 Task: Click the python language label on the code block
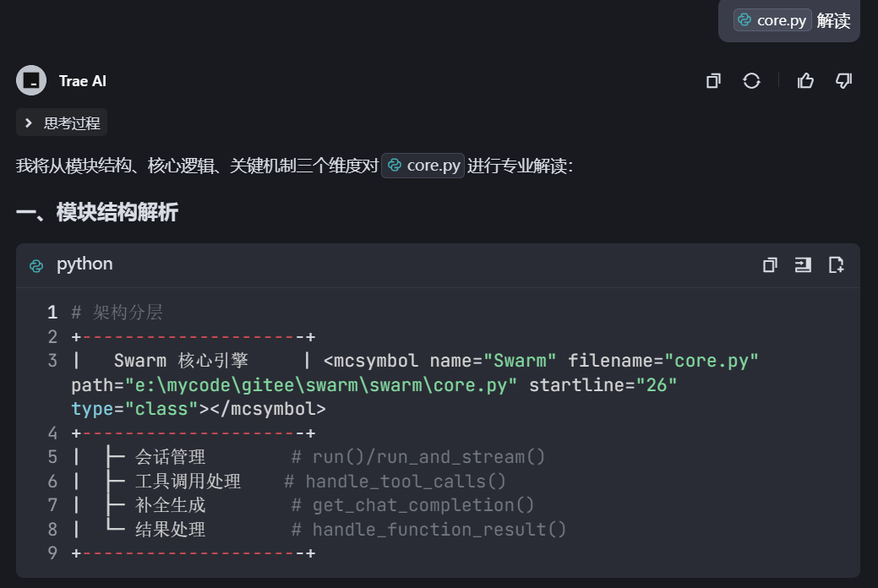(x=85, y=264)
